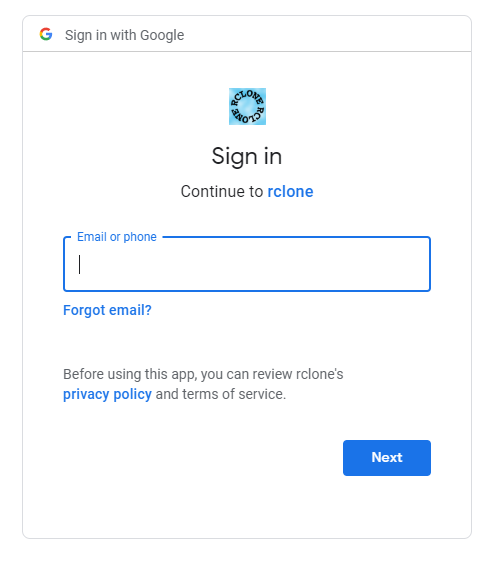This screenshot has width=503, height=563.
Task: Click the blinking text cursor in email box
Action: pyautogui.click(x=79, y=264)
